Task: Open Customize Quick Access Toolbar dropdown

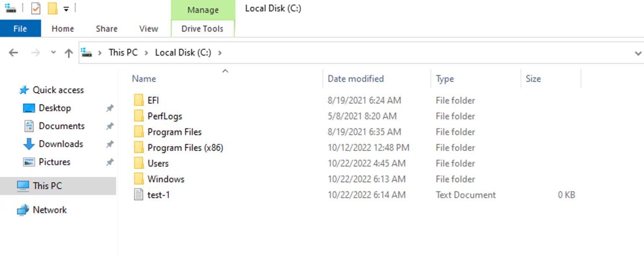Action: coord(66,9)
